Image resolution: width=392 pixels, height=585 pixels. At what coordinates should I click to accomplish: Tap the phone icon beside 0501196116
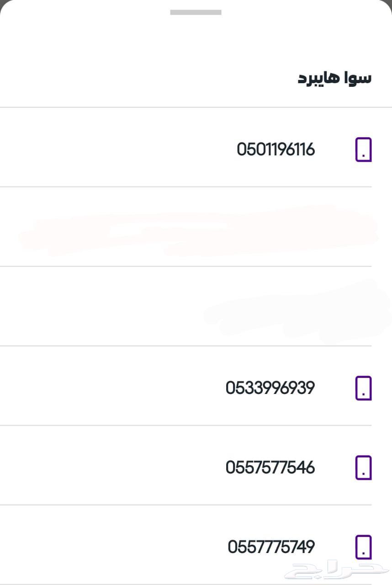tap(363, 149)
